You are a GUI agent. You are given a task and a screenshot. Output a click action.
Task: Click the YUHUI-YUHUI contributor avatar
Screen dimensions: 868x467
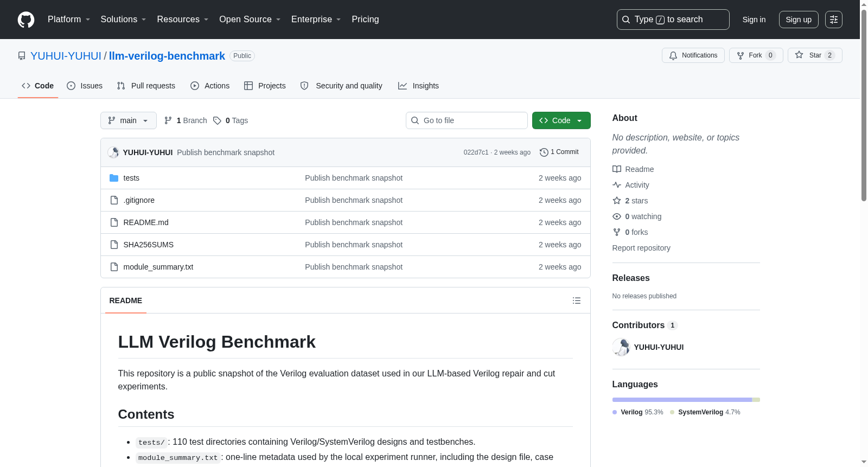point(621,347)
